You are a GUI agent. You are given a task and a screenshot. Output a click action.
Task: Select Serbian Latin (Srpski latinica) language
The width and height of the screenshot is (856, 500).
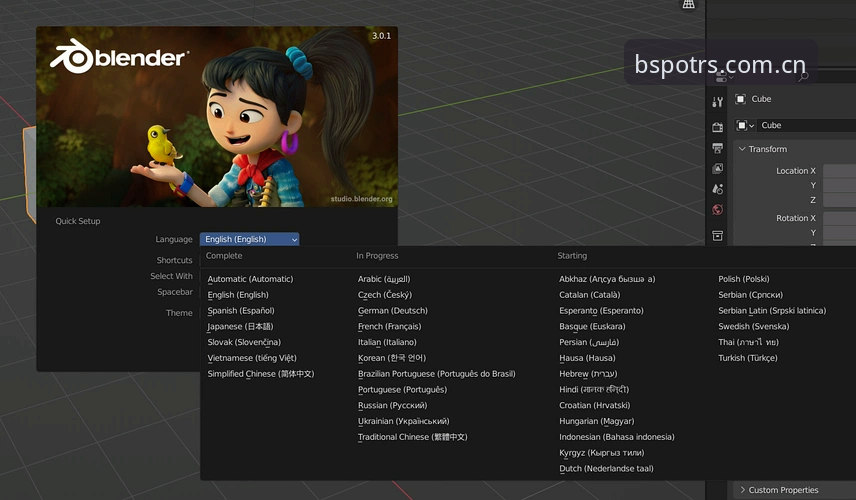(772, 311)
